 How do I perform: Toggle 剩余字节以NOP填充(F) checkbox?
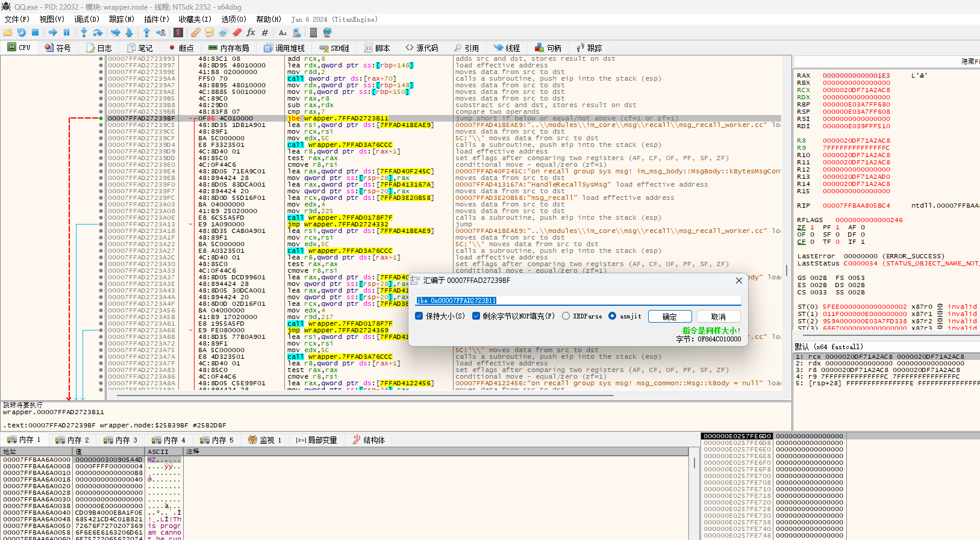[x=513, y=316]
